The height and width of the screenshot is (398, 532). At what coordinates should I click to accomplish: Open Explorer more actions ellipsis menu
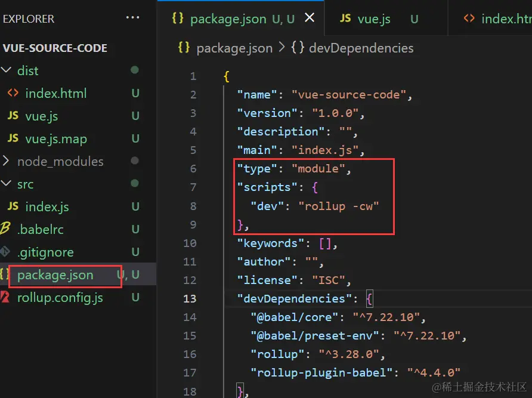[132, 17]
